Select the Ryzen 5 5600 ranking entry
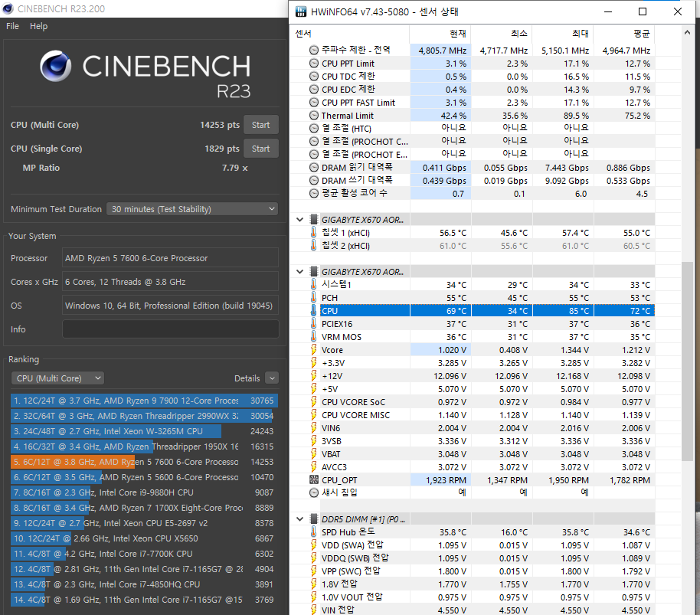The image size is (700, 615). [x=144, y=477]
